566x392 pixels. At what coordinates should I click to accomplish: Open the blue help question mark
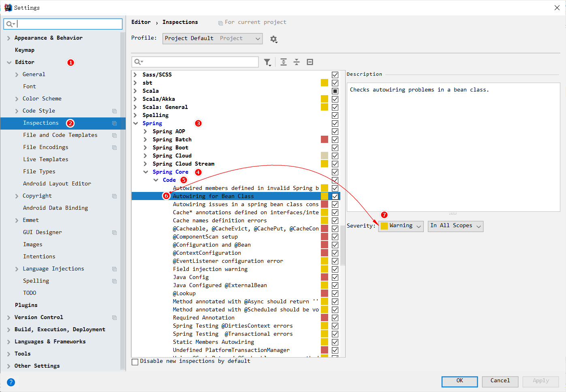11,382
